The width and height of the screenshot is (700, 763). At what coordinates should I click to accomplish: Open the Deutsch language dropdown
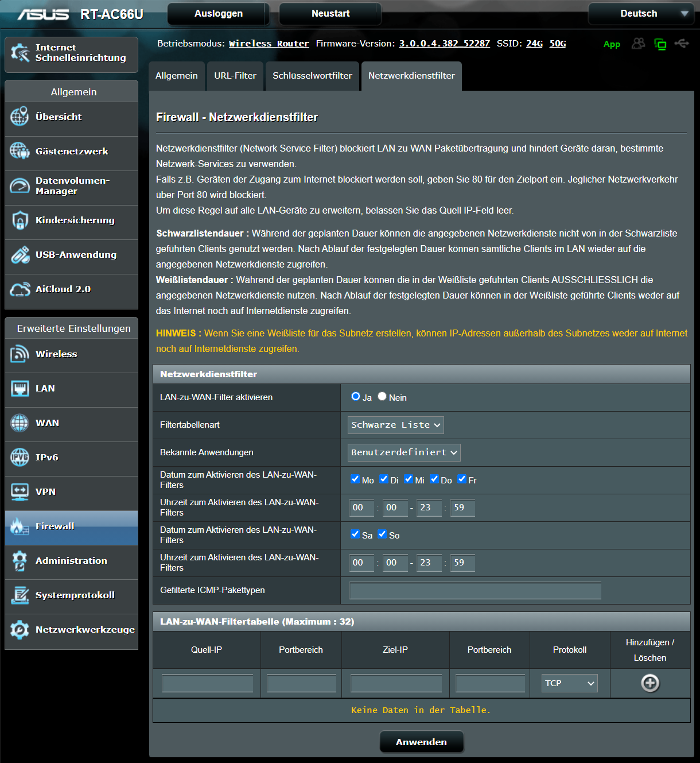click(x=640, y=14)
